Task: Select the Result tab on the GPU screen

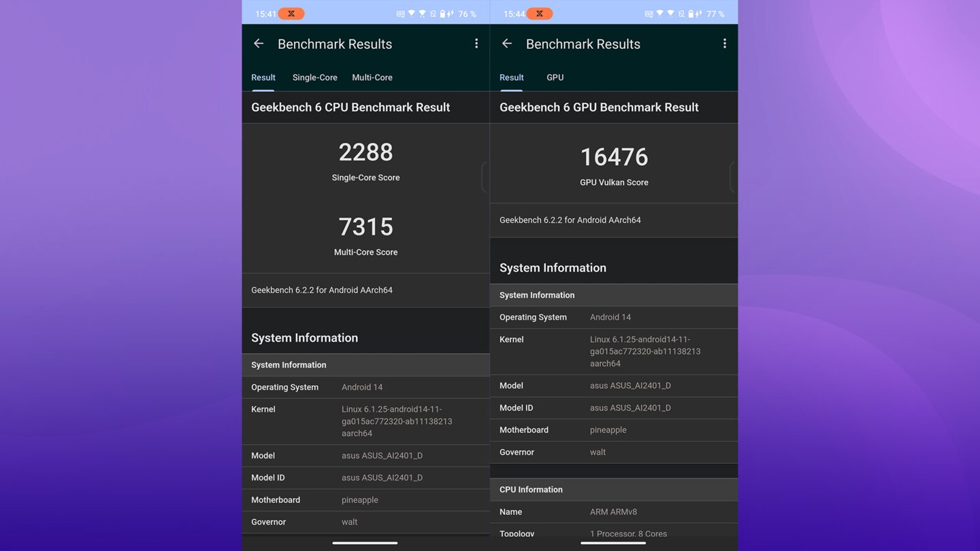Action: 512,78
